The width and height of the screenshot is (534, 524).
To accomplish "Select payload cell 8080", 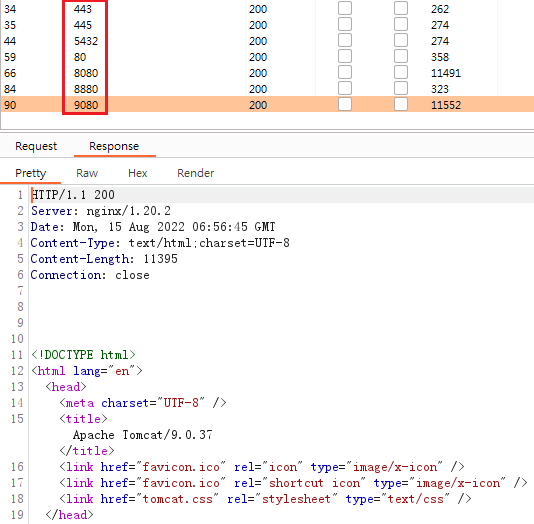I will 86,73.
